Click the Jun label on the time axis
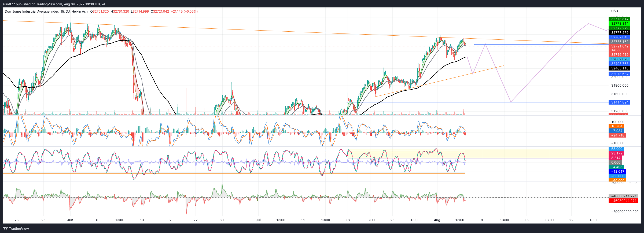644x233 pixels. [70, 220]
